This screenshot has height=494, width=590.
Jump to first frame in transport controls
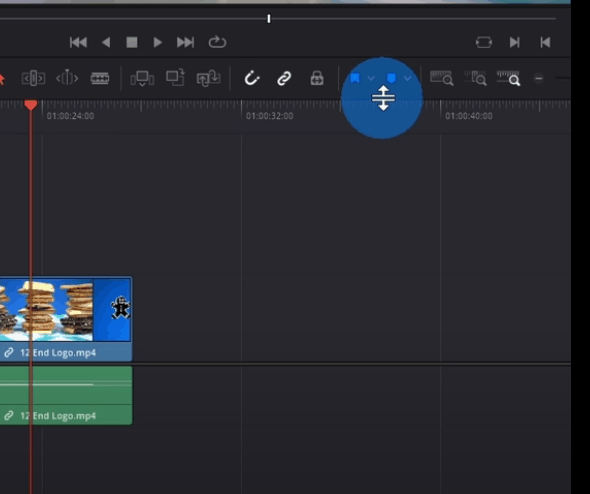click(x=78, y=42)
